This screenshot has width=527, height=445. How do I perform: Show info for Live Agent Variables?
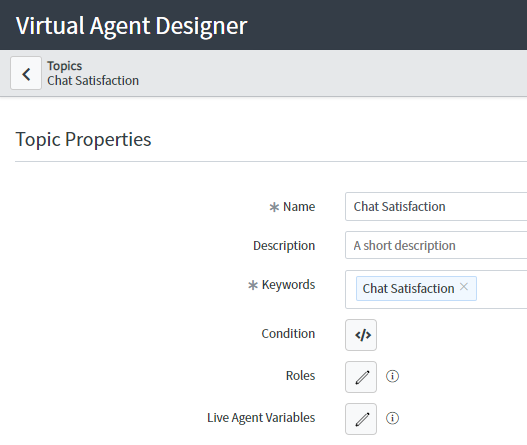pos(392,418)
